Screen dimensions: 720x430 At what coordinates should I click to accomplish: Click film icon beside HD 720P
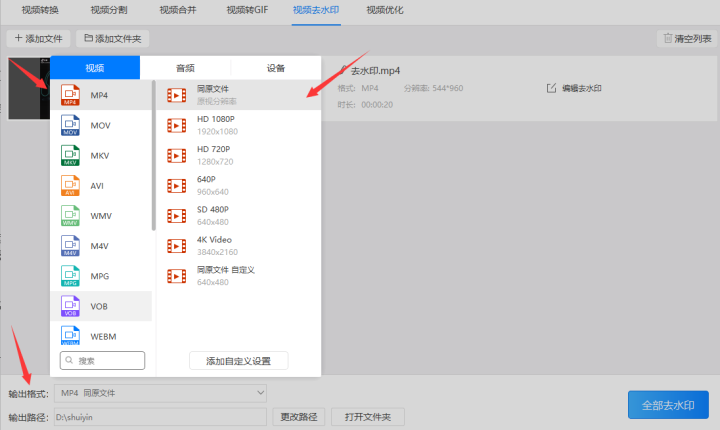pyautogui.click(x=177, y=156)
